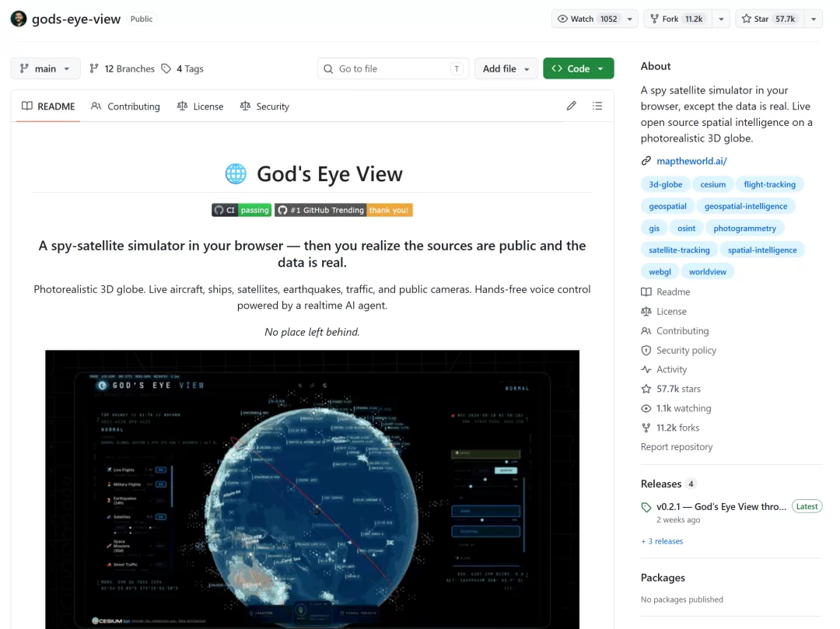Focus the Go to file search box

point(394,68)
